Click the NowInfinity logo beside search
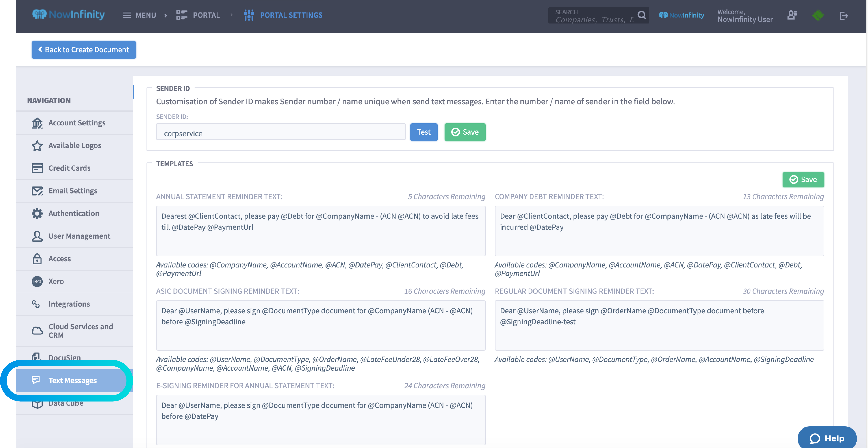 coord(681,15)
